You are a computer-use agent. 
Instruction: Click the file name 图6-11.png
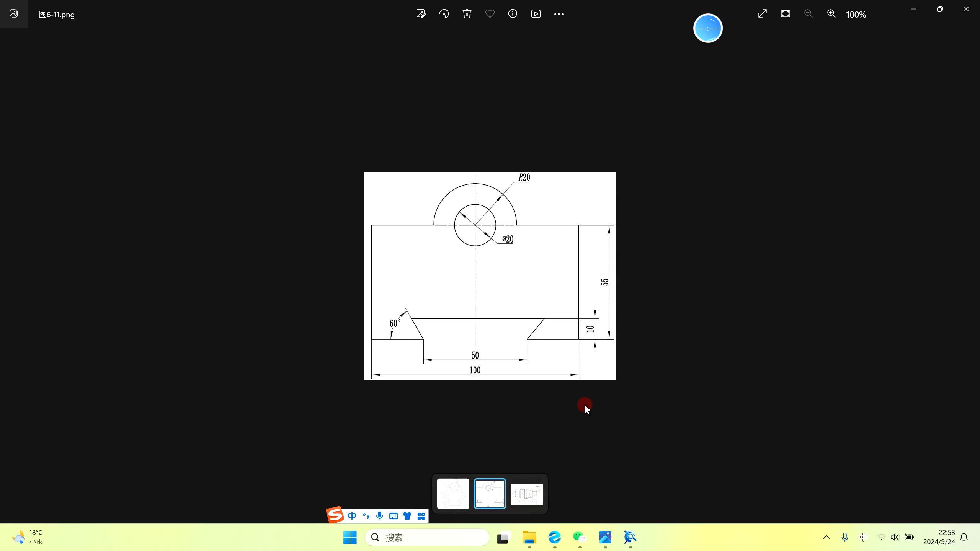pos(57,15)
